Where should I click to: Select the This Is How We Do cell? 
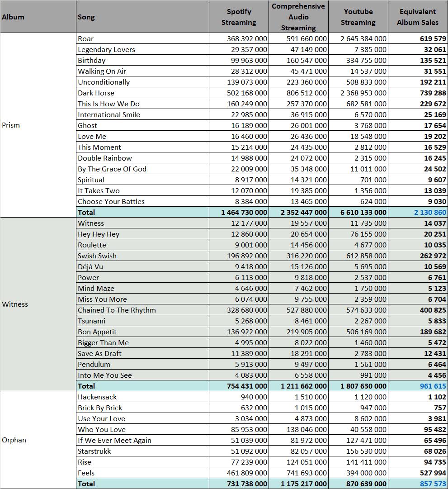pos(142,104)
